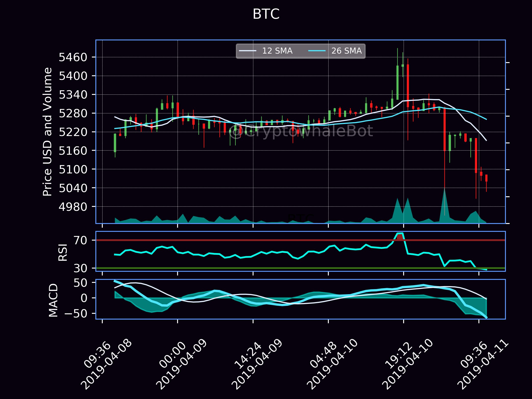Click the RSI axis title

[63, 253]
